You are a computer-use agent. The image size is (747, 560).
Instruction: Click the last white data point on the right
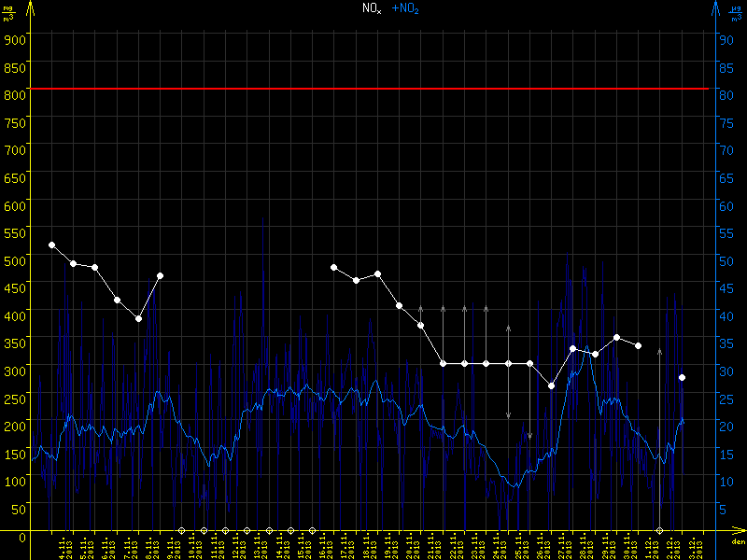tap(683, 377)
